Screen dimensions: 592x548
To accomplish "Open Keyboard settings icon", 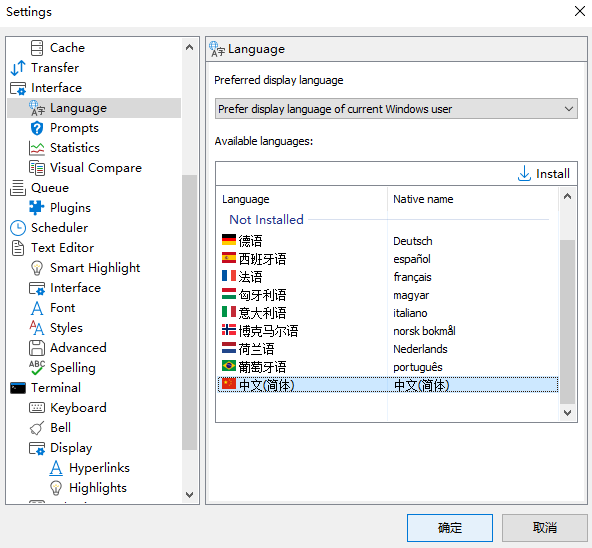I will point(37,408).
